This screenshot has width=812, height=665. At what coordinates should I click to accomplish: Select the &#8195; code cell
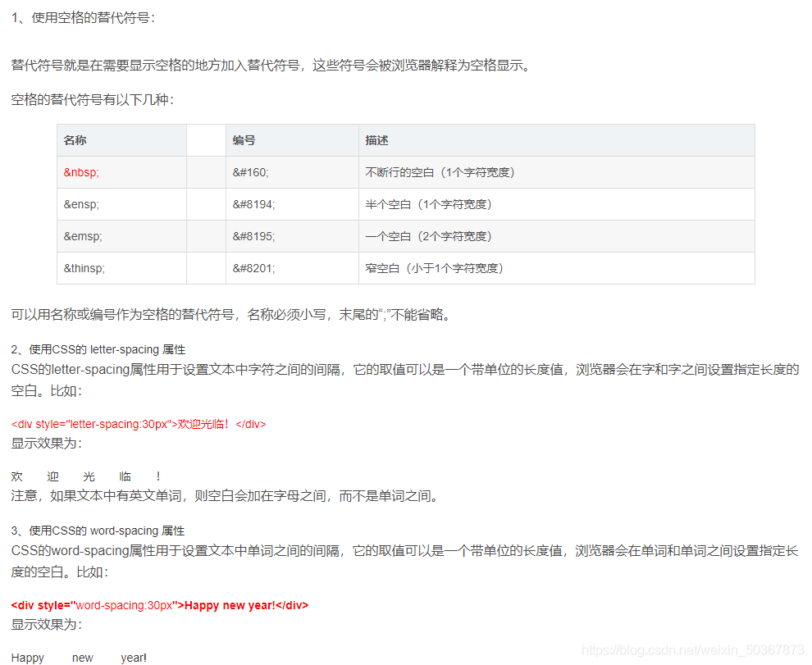[254, 236]
